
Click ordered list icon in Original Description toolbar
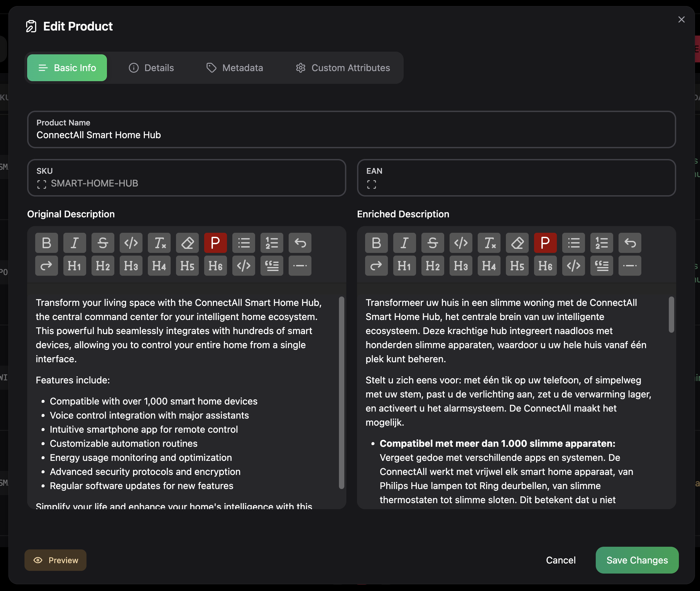[x=272, y=243]
